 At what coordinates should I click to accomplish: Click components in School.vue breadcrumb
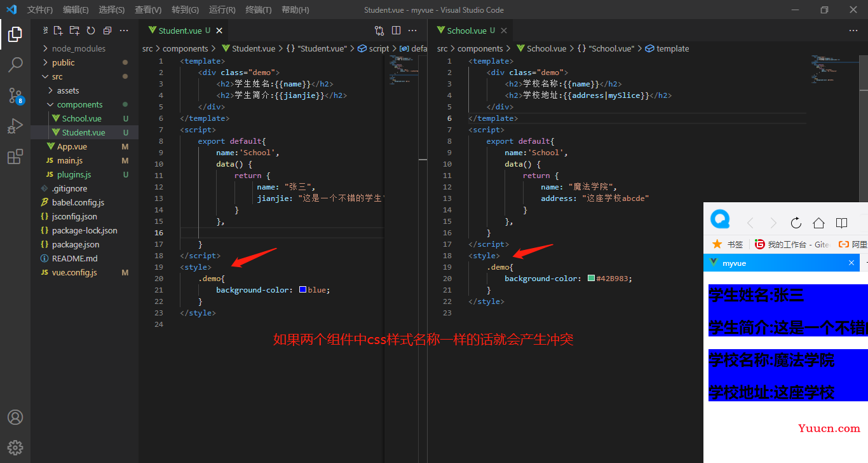tap(480, 48)
